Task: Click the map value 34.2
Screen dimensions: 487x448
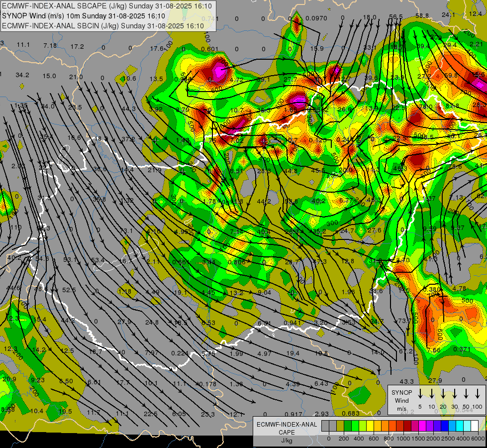Action: [22, 75]
